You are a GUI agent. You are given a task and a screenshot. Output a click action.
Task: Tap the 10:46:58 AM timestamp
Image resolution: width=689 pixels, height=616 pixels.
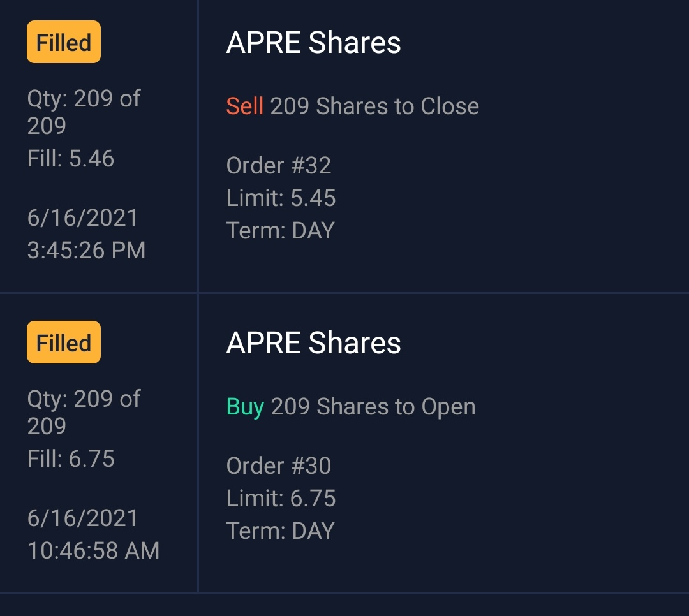coord(93,550)
